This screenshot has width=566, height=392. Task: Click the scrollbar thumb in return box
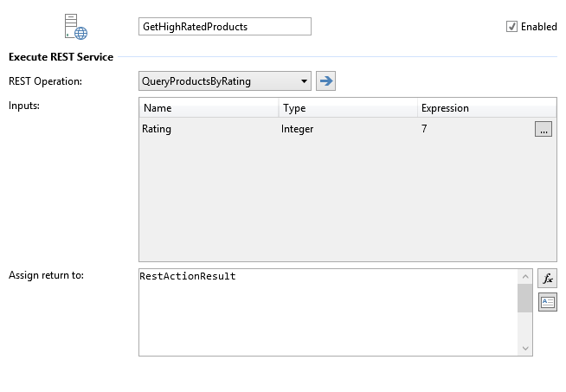(524, 297)
